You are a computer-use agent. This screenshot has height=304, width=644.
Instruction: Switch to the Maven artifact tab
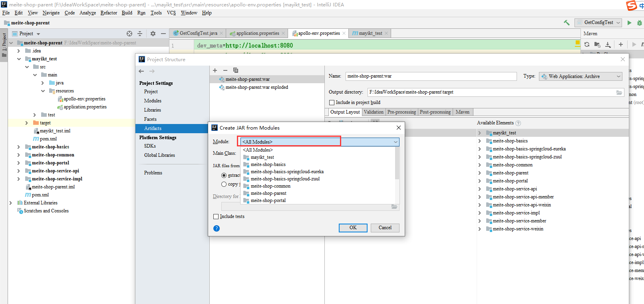(463, 112)
